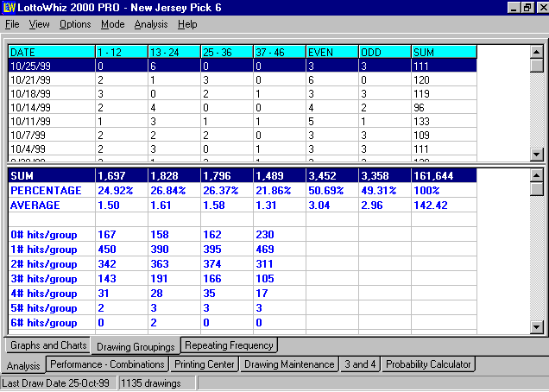Click up arrow of upper grid scrollbar
549x392 pixels.
(x=536, y=52)
